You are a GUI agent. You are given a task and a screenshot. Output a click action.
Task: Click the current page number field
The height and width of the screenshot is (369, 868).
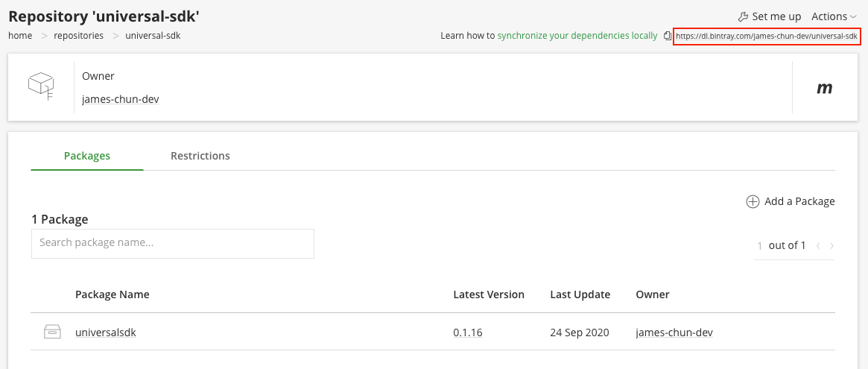click(x=759, y=245)
